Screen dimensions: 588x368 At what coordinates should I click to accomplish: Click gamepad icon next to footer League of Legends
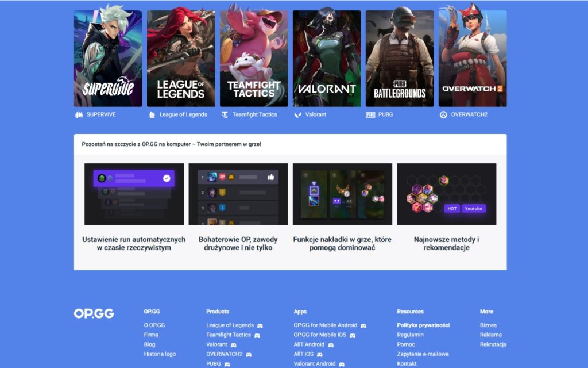pyautogui.click(x=260, y=325)
